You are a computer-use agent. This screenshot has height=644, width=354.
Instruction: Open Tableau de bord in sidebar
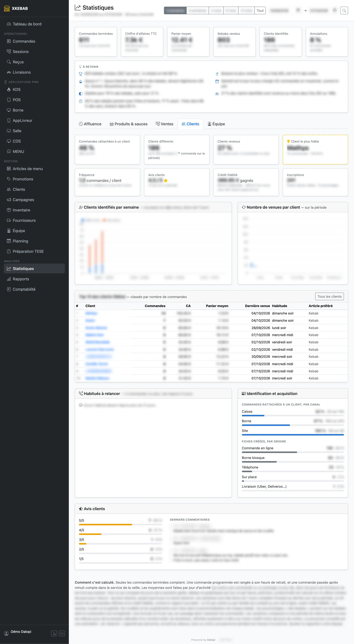[x=34, y=24]
